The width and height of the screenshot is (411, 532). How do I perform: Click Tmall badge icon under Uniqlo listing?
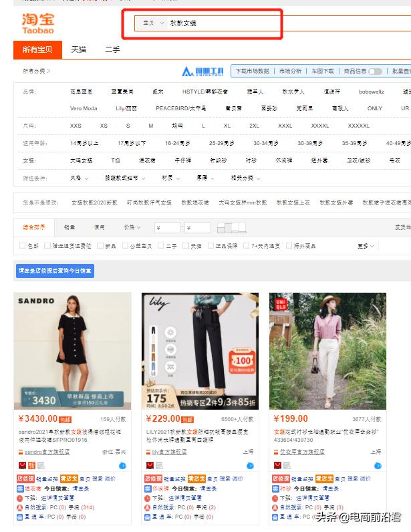point(277,465)
